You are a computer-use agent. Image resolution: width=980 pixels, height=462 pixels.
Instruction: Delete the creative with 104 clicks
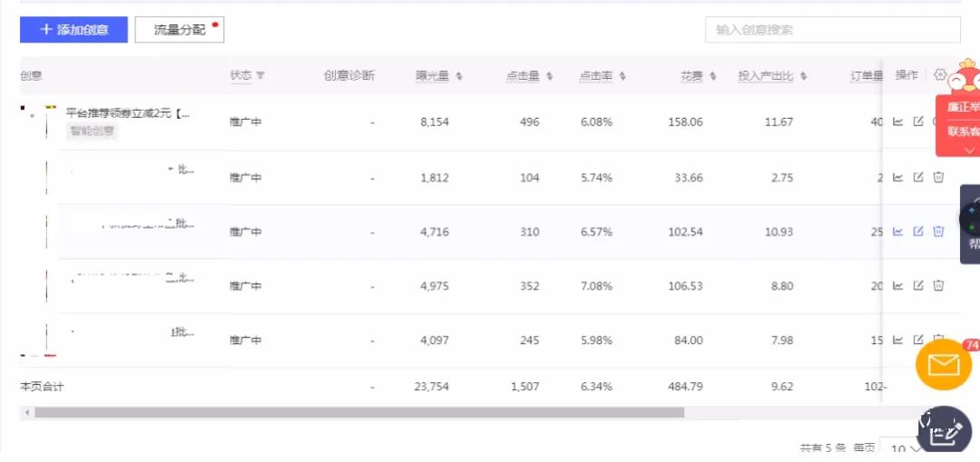click(938, 178)
